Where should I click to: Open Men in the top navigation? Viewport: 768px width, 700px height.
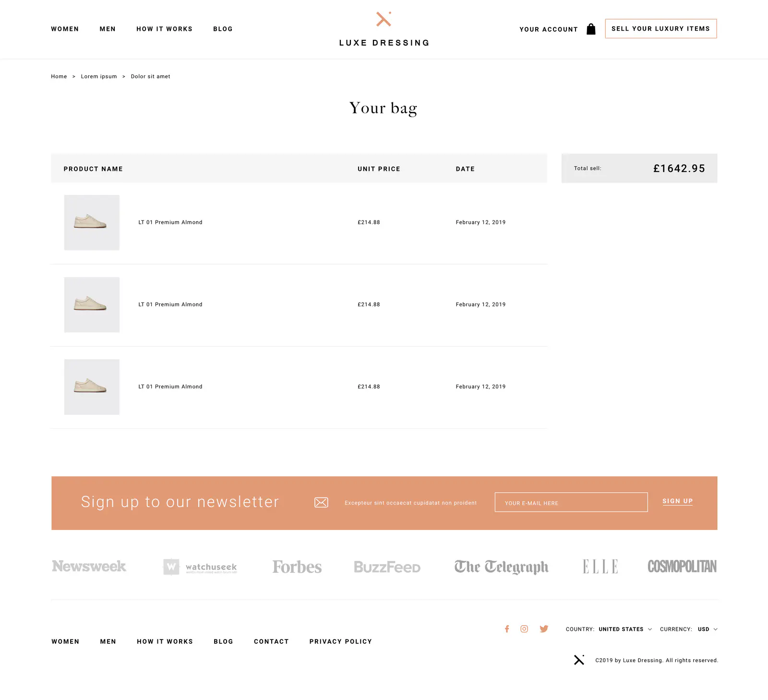click(x=108, y=29)
